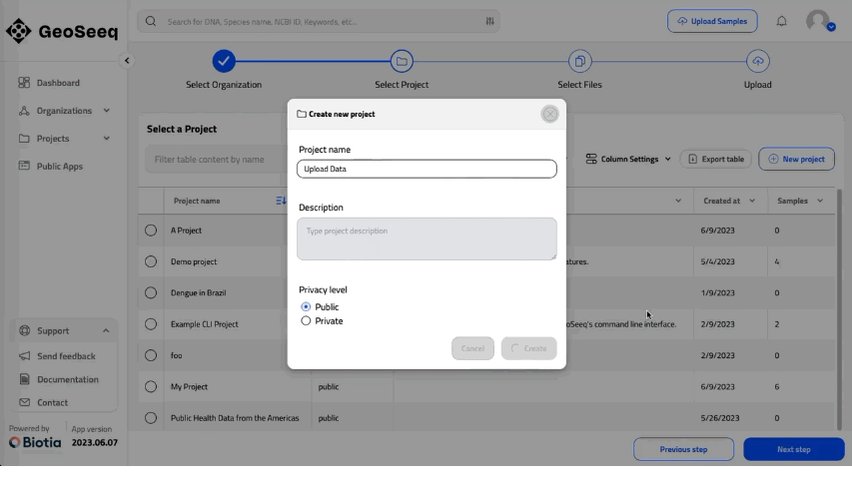Collapse the sidebar with the arrow button

tap(127, 61)
